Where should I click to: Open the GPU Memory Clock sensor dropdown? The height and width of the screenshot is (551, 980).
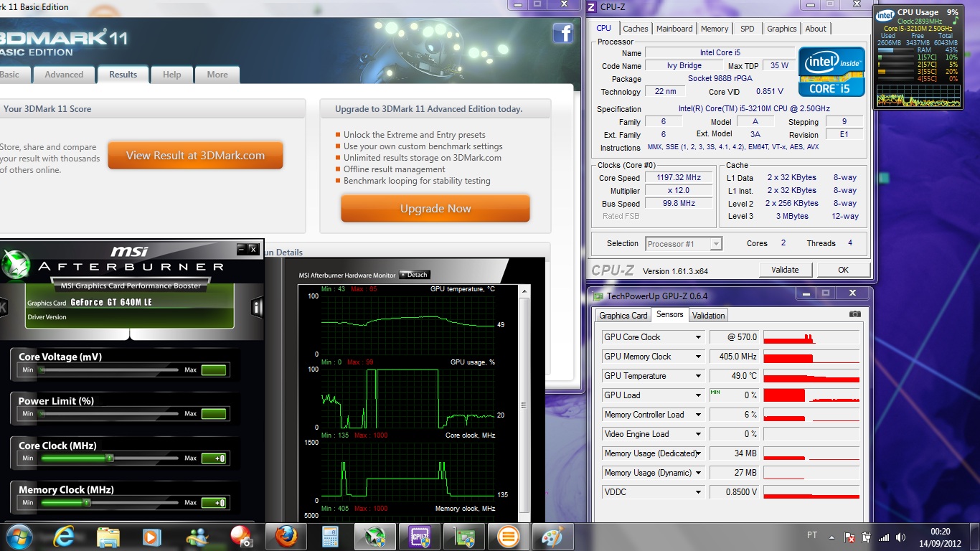coord(698,357)
